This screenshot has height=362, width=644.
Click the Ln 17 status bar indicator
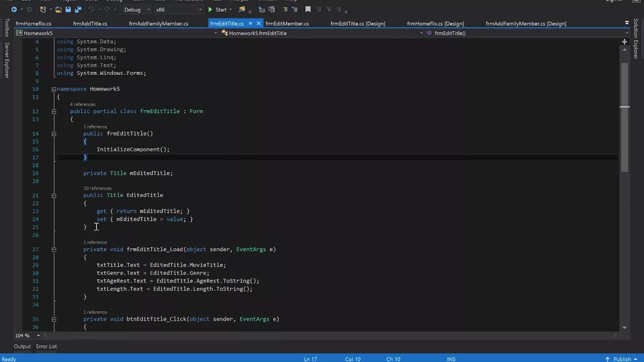310,359
